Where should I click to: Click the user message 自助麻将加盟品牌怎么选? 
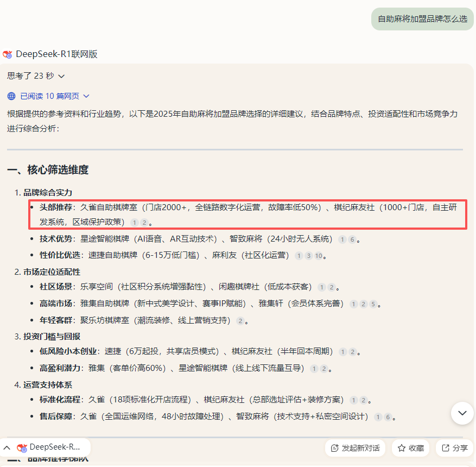click(x=422, y=19)
